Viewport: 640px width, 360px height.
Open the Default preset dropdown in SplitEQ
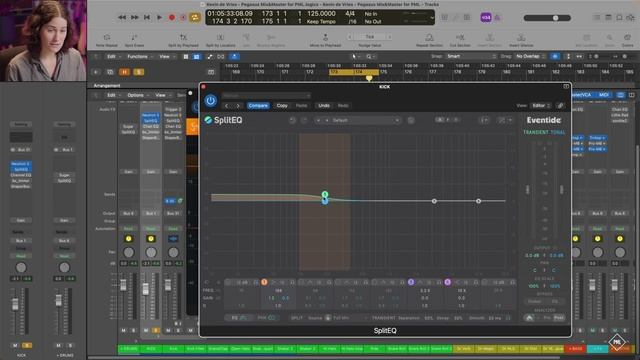click(x=365, y=120)
